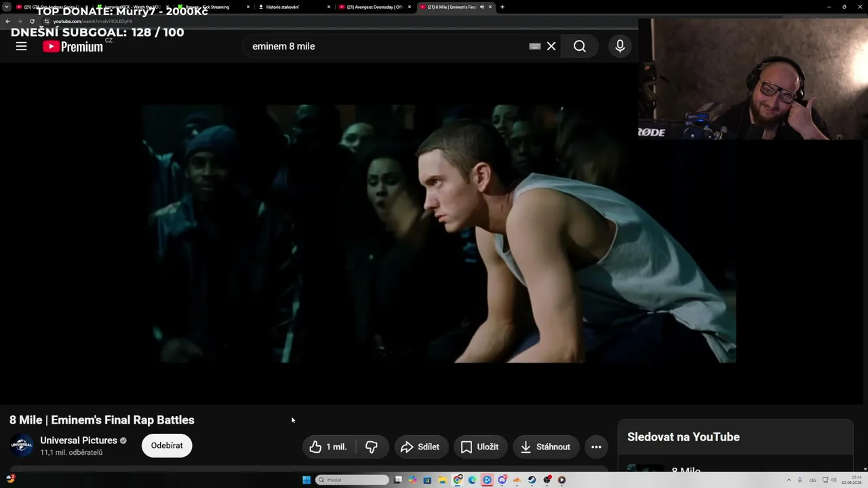Screen dimensions: 868x488
Task: Close the Avengers: Doomsday tab
Action: click(x=410, y=7)
